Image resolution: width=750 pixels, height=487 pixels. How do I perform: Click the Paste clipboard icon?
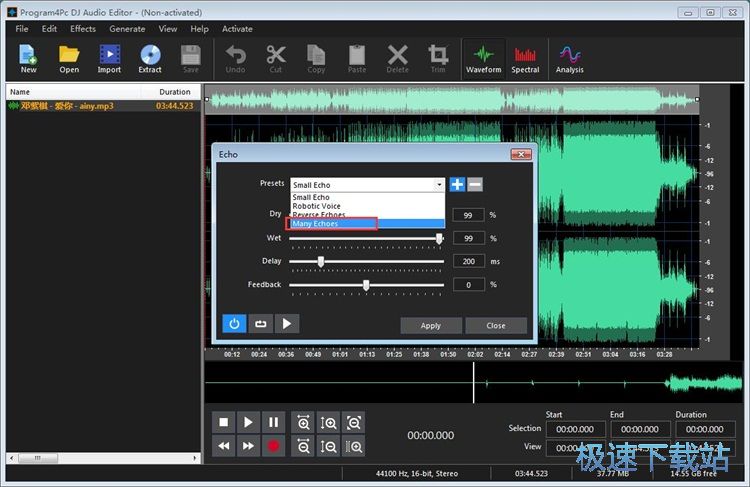[x=357, y=59]
